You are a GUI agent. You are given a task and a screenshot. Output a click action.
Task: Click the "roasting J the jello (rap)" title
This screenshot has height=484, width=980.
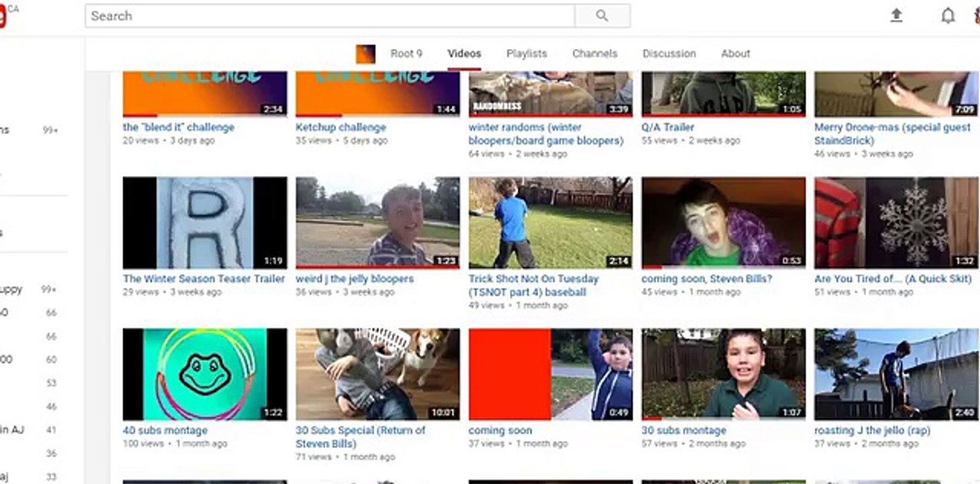872,430
